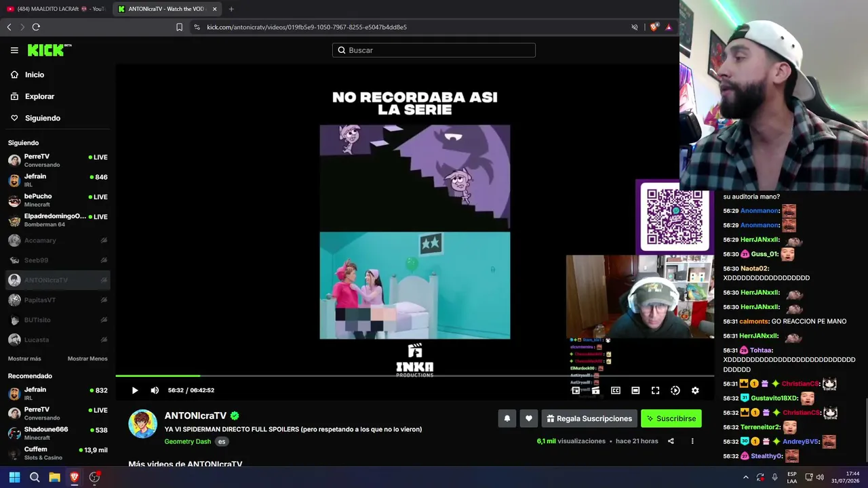Viewport: 868px width, 488px height.
Task: Expand the list with Mostrar más
Action: [x=24, y=359]
